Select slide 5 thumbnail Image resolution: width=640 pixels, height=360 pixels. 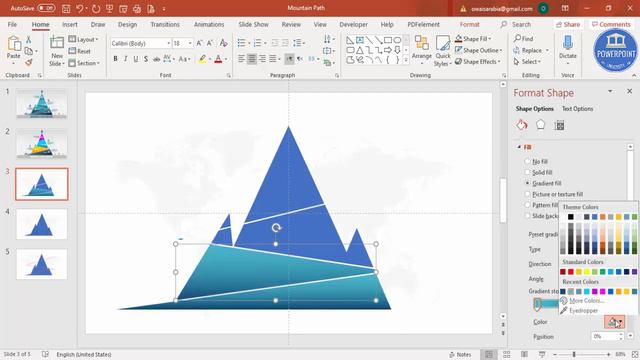(42, 264)
